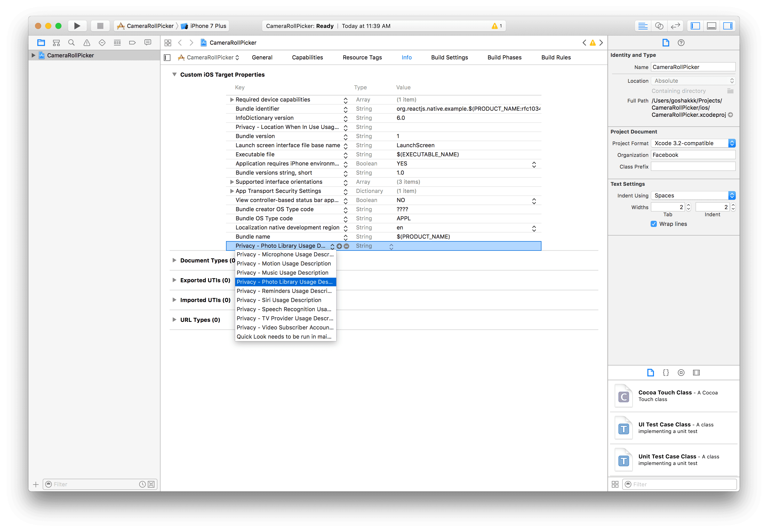
Task: Show only source-controlled files filter
Action: pyautogui.click(x=151, y=484)
